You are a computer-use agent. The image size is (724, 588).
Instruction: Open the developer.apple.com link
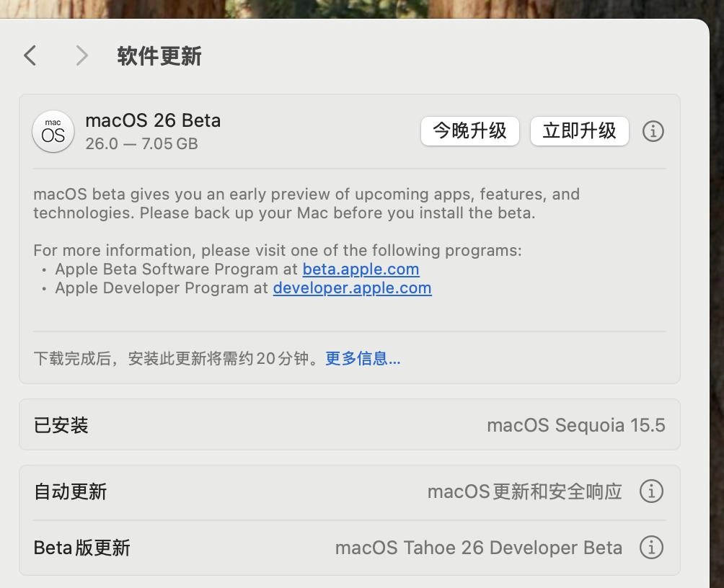352,288
